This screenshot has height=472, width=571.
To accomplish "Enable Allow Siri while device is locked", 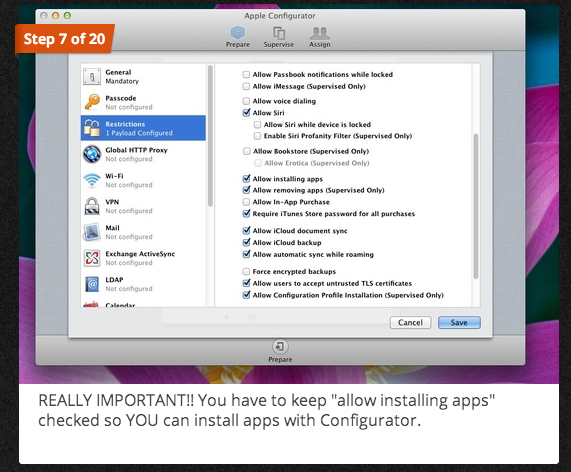I will 257,125.
